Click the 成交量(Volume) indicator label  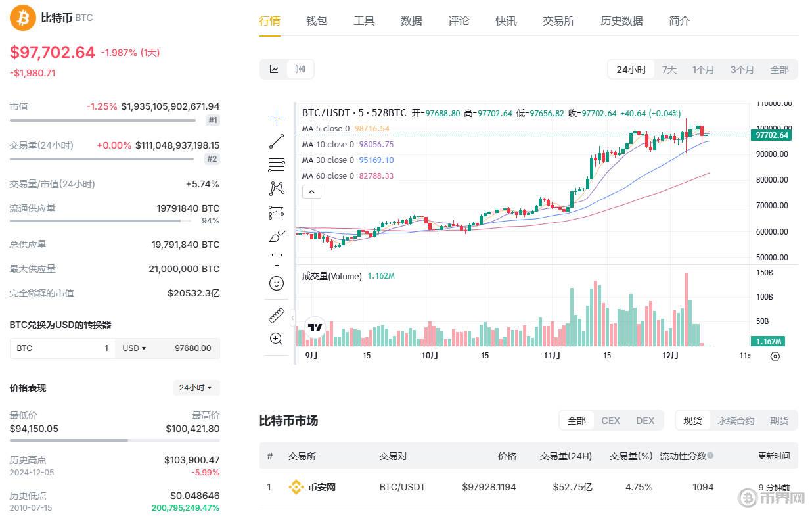pyautogui.click(x=332, y=276)
